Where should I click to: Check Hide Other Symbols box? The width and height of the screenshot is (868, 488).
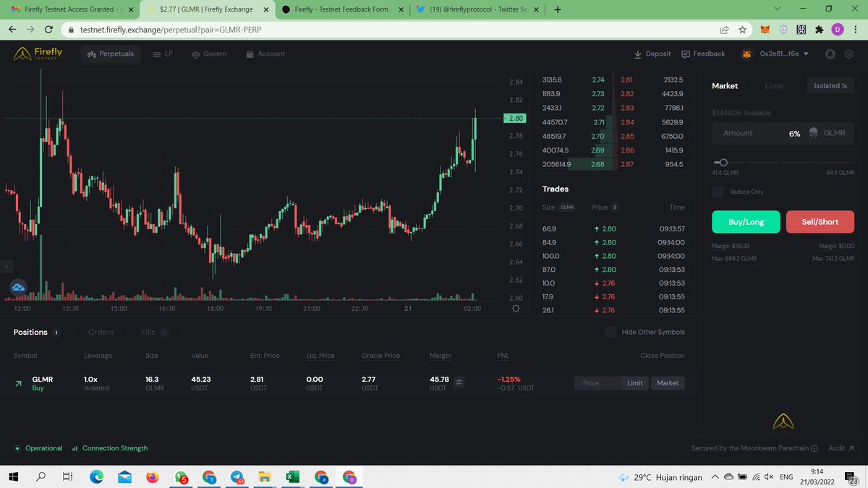coord(610,332)
